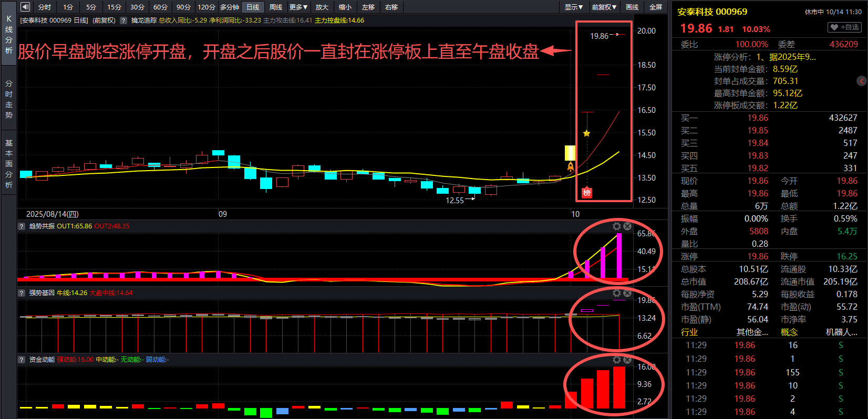Open the K线分析 side tab
The width and height of the screenshot is (868, 419).
click(x=9, y=34)
